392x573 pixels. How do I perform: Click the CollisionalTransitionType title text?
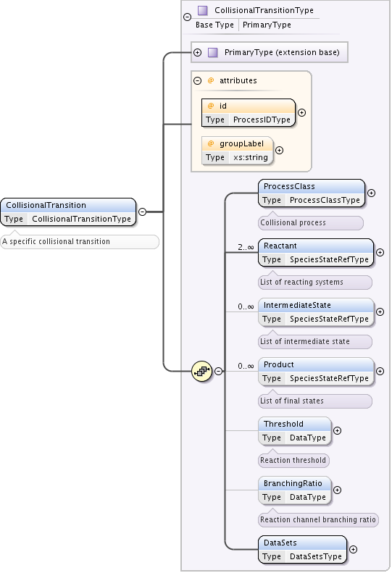click(264, 10)
